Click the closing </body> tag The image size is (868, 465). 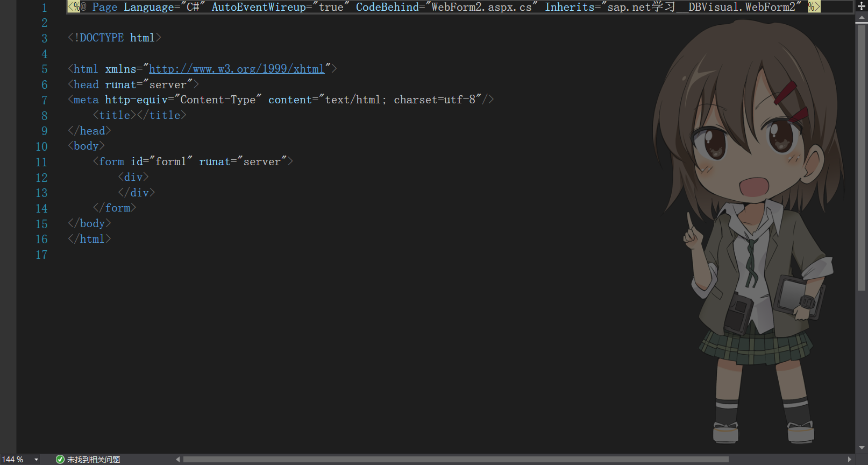pyautogui.click(x=89, y=223)
